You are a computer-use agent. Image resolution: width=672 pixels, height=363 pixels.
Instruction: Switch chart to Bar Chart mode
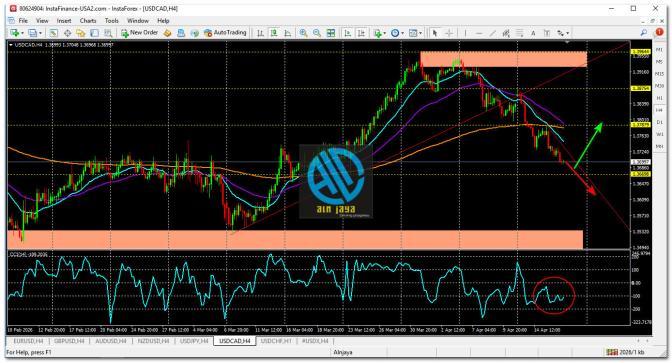(260, 33)
